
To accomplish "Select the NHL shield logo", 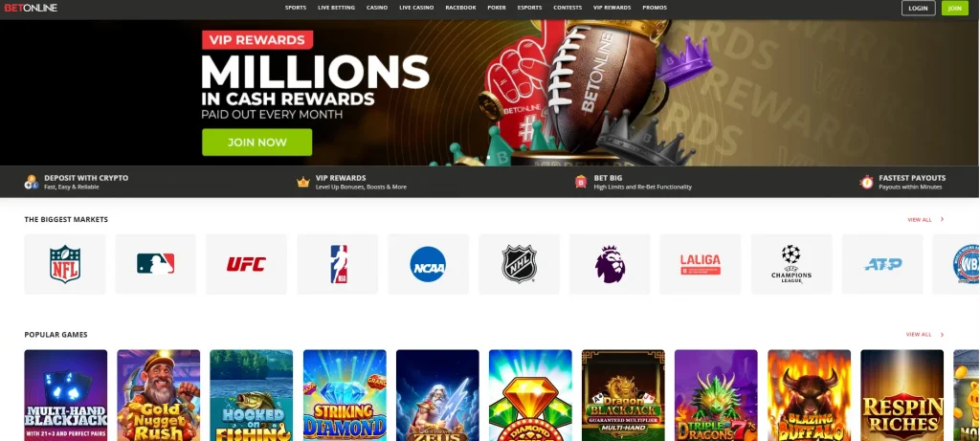I will (x=520, y=264).
